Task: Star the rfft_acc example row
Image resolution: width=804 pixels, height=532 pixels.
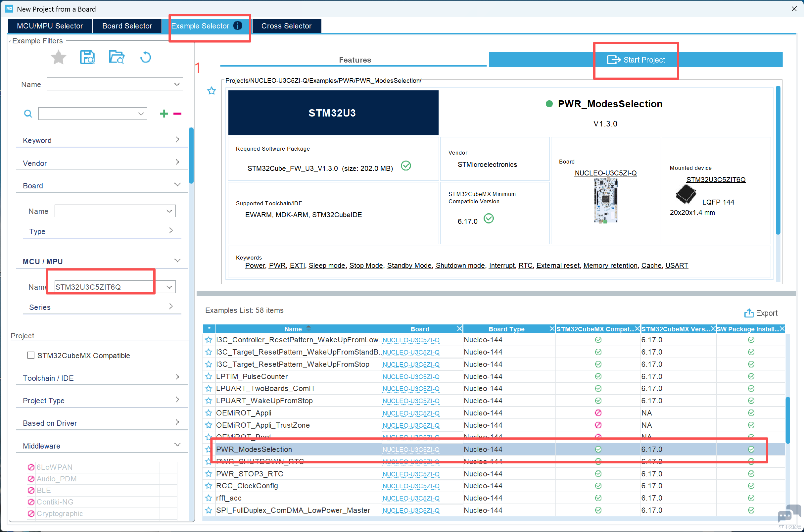Action: click(x=209, y=498)
